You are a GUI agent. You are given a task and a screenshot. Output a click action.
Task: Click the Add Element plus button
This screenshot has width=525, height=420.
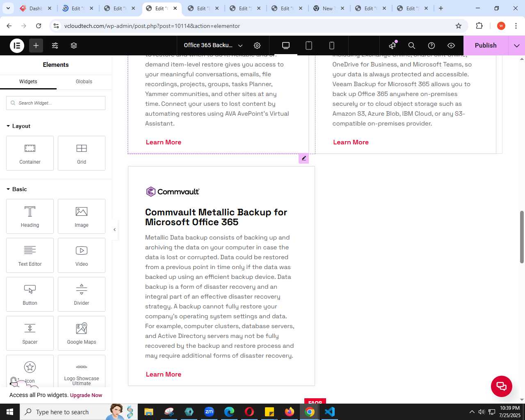click(36, 46)
